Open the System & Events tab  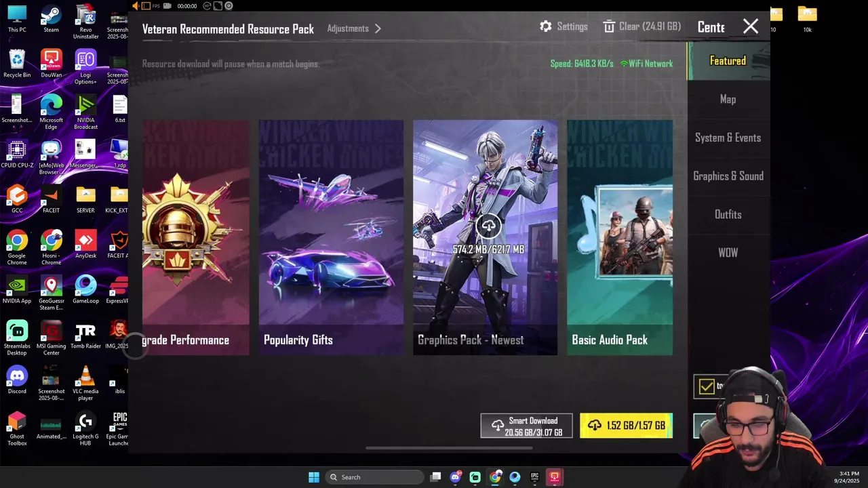coord(728,138)
